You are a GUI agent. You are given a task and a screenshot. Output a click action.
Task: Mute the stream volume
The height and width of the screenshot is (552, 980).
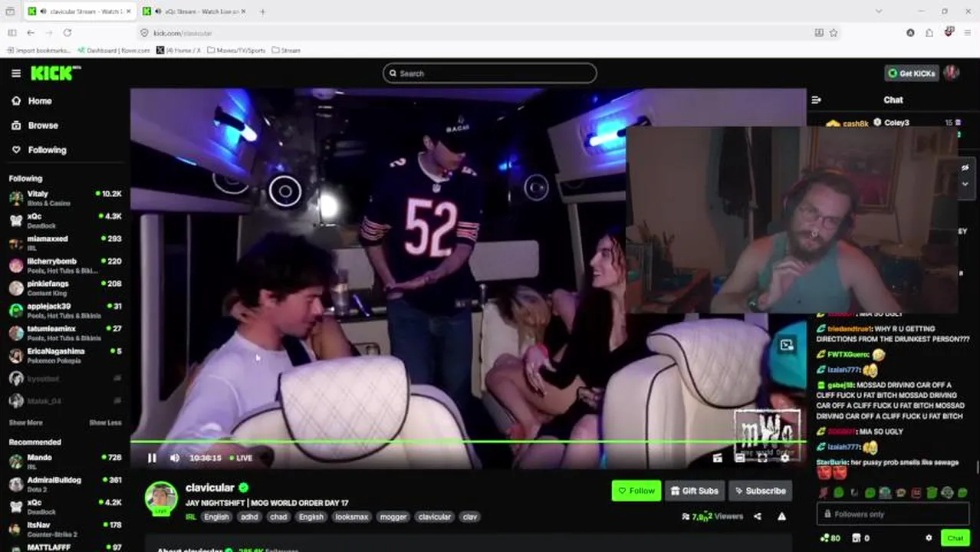[175, 458]
